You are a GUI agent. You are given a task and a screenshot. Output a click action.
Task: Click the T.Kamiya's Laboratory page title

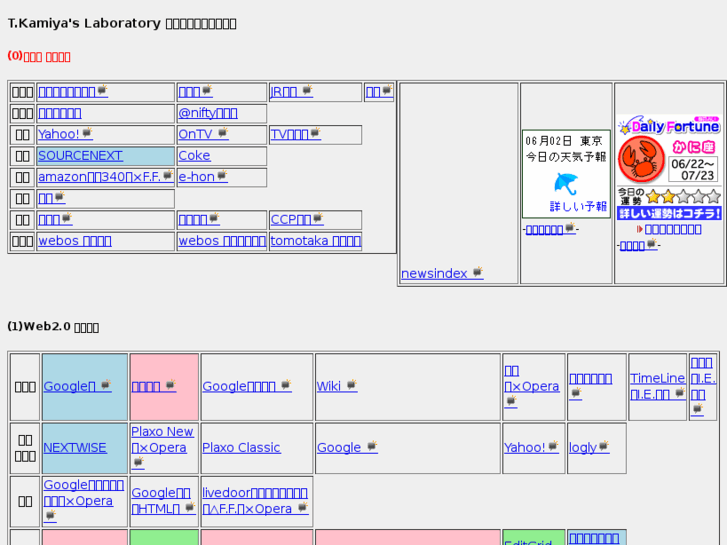coord(122,23)
